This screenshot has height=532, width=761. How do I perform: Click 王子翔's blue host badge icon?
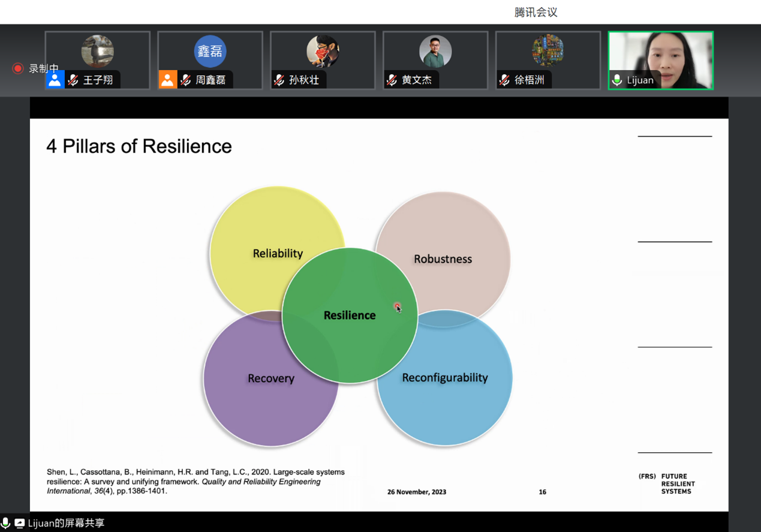55,80
